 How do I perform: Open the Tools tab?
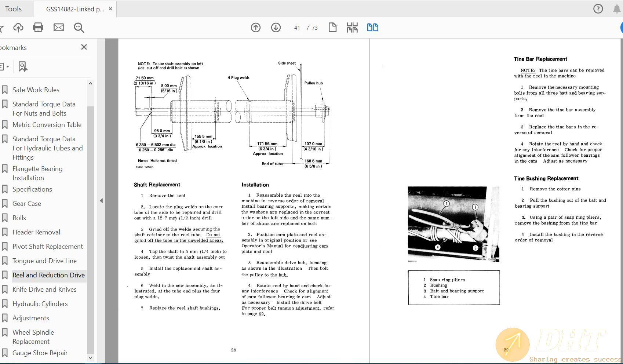[x=14, y=9]
